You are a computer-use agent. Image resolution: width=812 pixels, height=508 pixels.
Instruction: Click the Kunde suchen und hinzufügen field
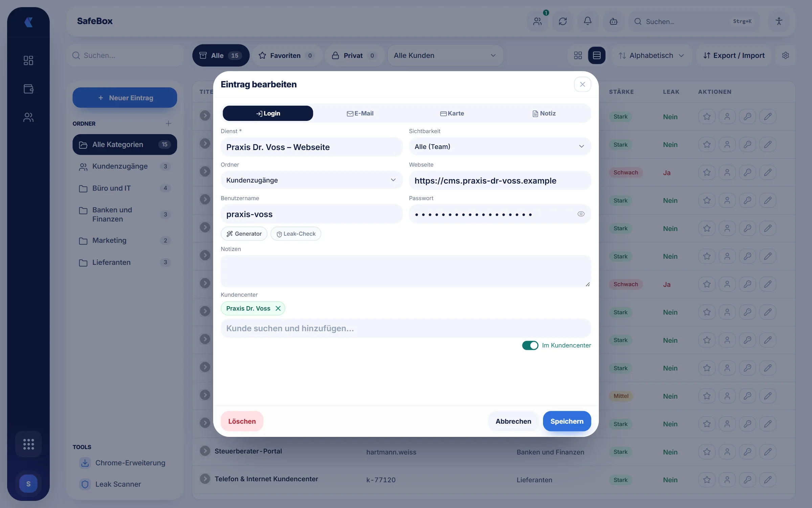pyautogui.click(x=406, y=328)
